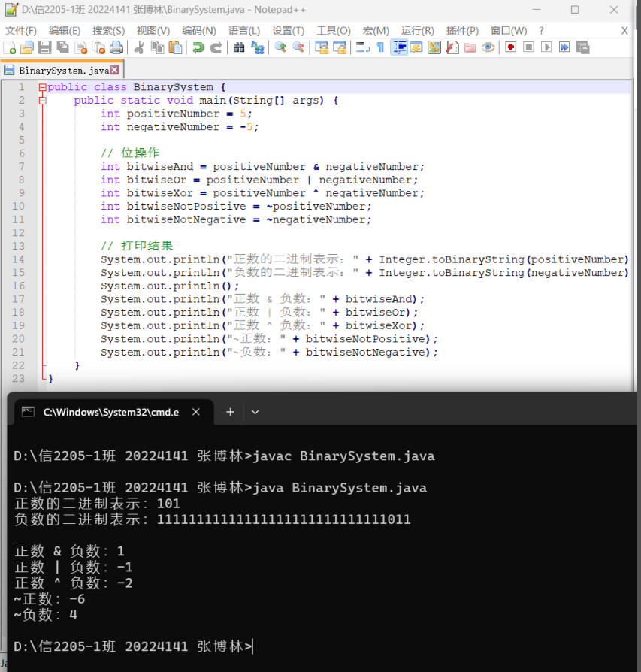Screen dimensions: 641x672
Task: Toggle the indent guide toolbar button
Action: (x=399, y=47)
